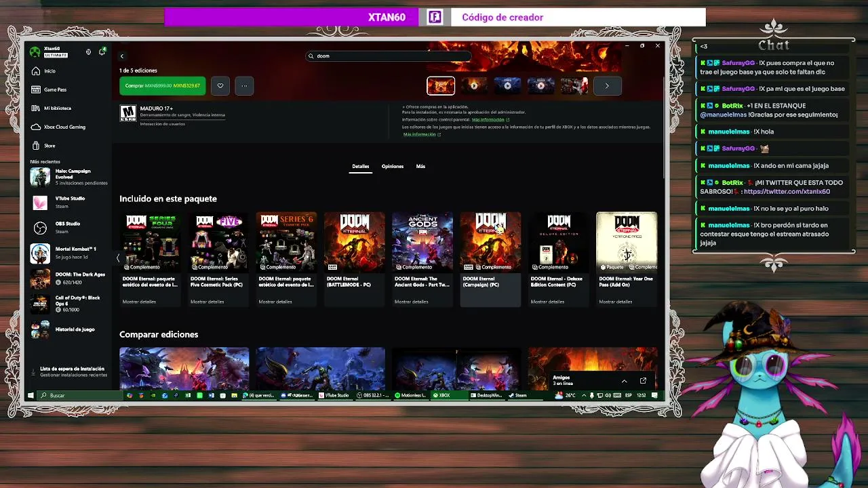Screen dimensions: 868x488
Task: Select the fifth media thumbnail
Action: [574, 85]
